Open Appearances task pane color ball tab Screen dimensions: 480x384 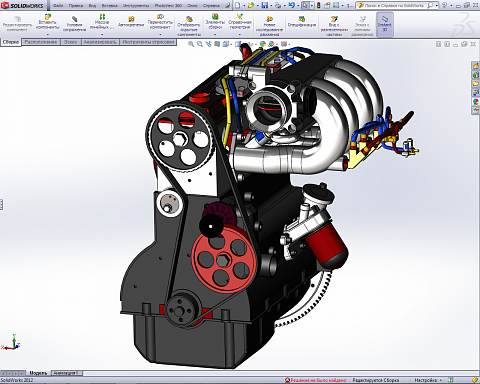coord(476,102)
